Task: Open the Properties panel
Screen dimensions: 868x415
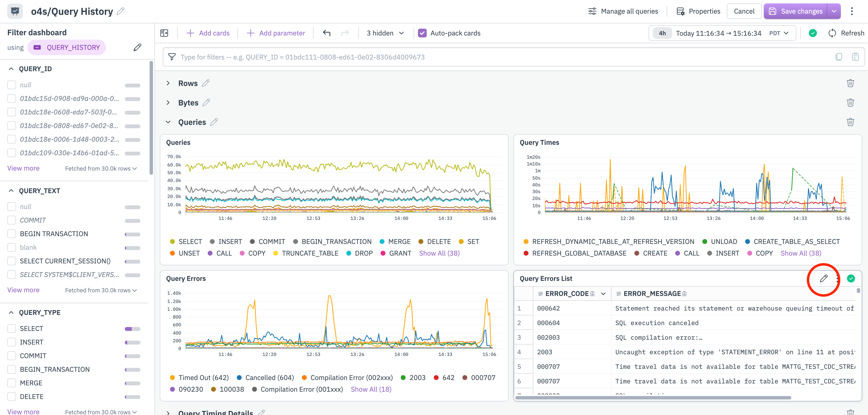Action: click(698, 11)
